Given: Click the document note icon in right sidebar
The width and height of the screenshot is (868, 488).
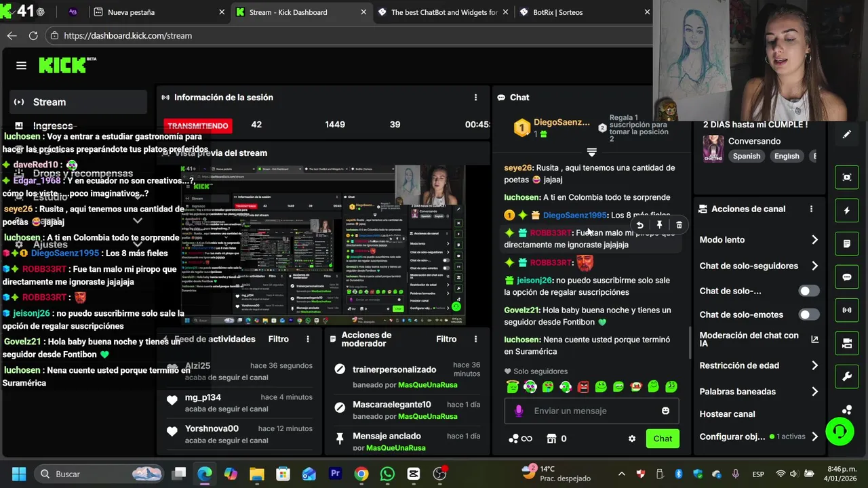Looking at the screenshot, I should point(847,244).
